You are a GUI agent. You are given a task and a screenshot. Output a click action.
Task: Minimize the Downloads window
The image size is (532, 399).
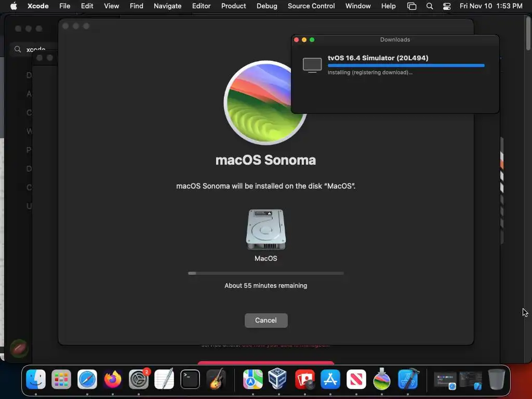[x=304, y=39]
